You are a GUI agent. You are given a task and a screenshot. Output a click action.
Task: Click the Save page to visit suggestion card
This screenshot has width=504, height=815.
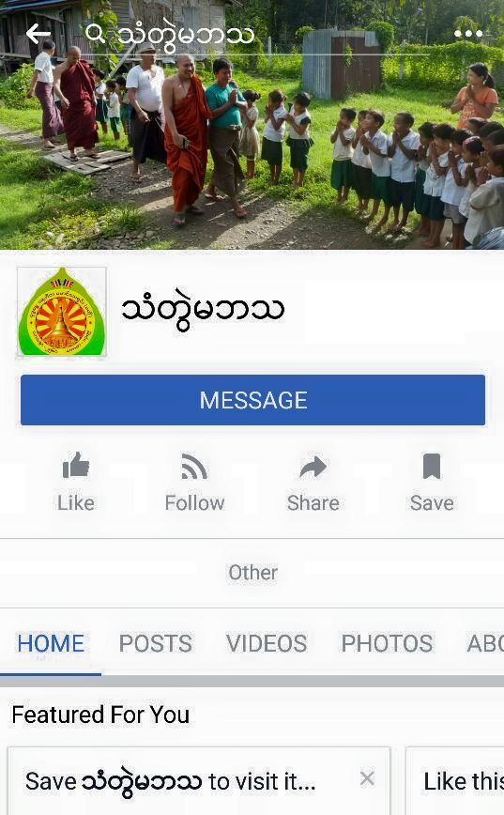[x=198, y=780]
